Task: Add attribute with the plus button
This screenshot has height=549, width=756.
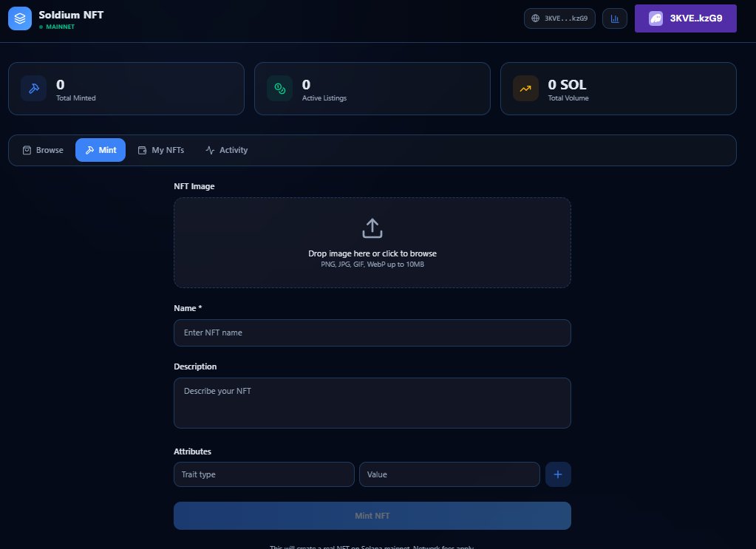Action: pyautogui.click(x=558, y=474)
